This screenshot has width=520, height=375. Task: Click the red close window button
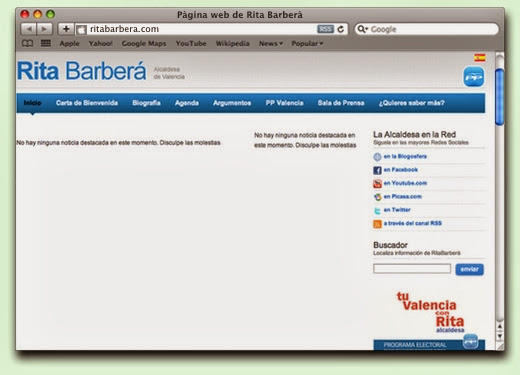25,14
